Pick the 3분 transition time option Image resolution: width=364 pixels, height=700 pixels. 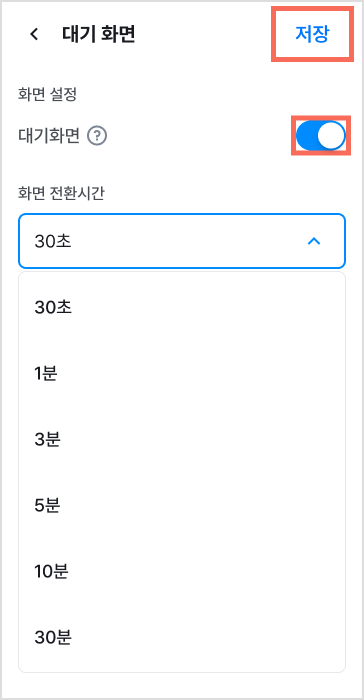tap(182, 440)
